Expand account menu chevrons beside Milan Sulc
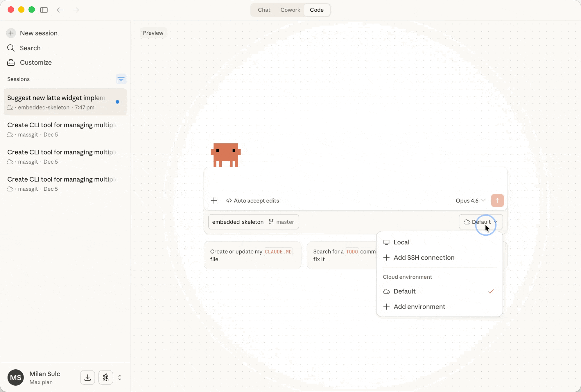The image size is (581, 392). click(120, 377)
